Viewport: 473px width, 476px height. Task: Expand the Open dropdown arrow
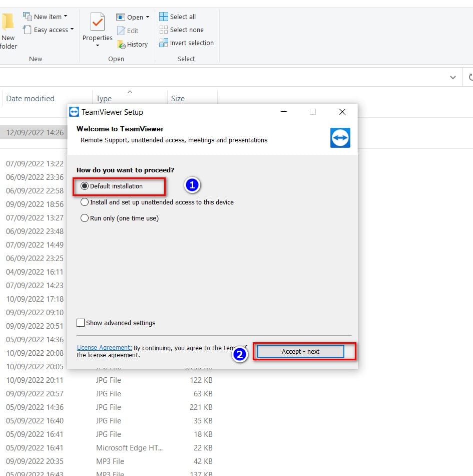click(x=148, y=17)
